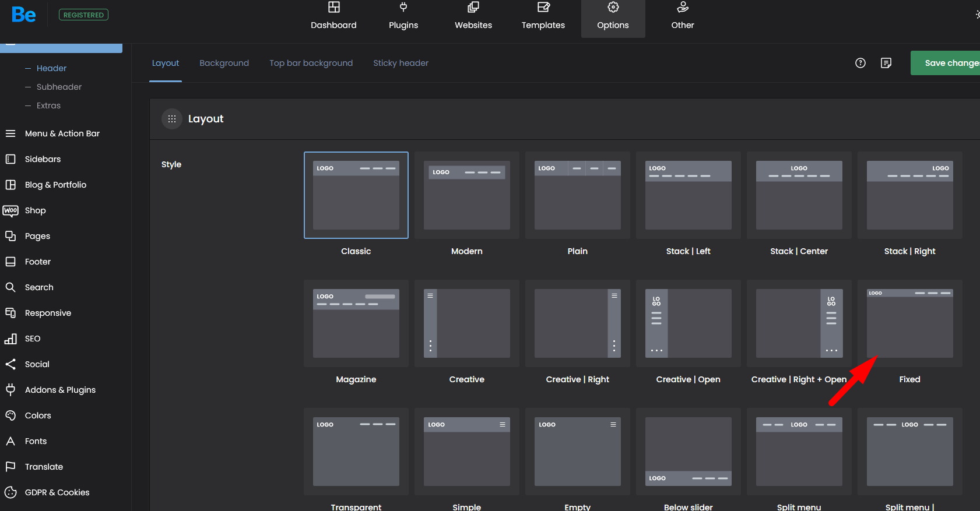Image resolution: width=980 pixels, height=511 pixels.
Task: Choose Creative | Right + Open header style
Action: pyautogui.click(x=799, y=323)
